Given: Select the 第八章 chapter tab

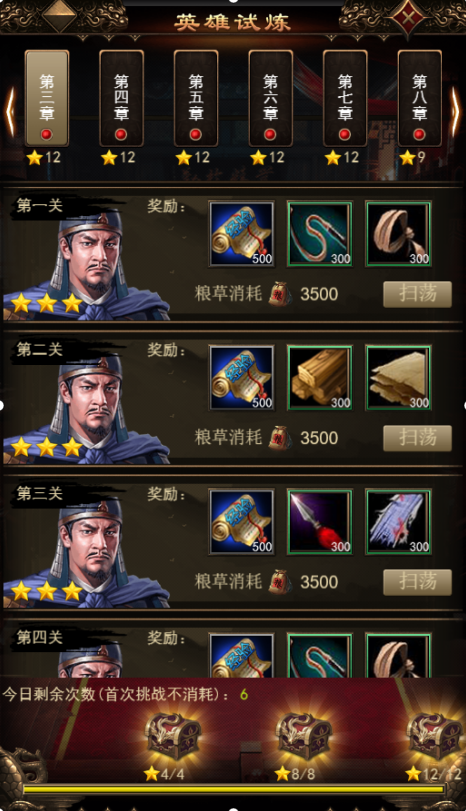Looking at the screenshot, I should (x=419, y=98).
